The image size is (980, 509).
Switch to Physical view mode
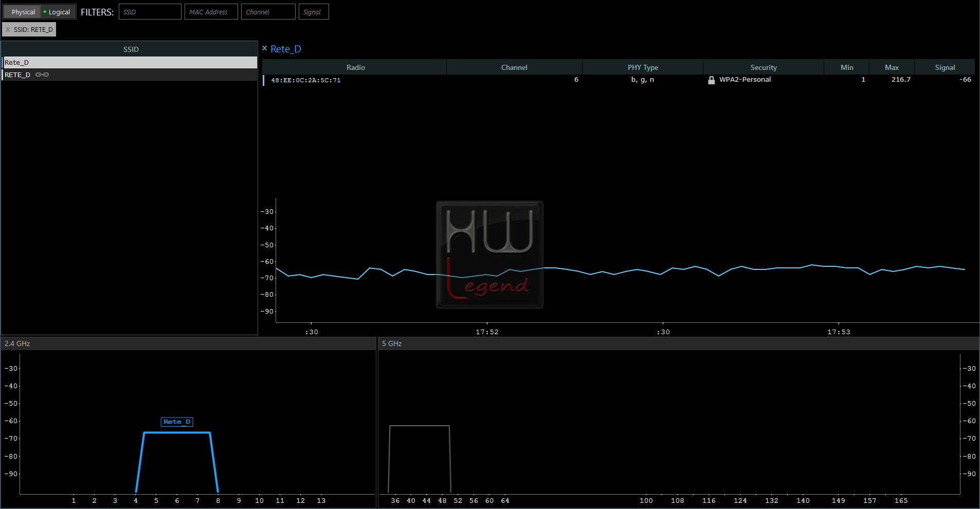click(23, 12)
